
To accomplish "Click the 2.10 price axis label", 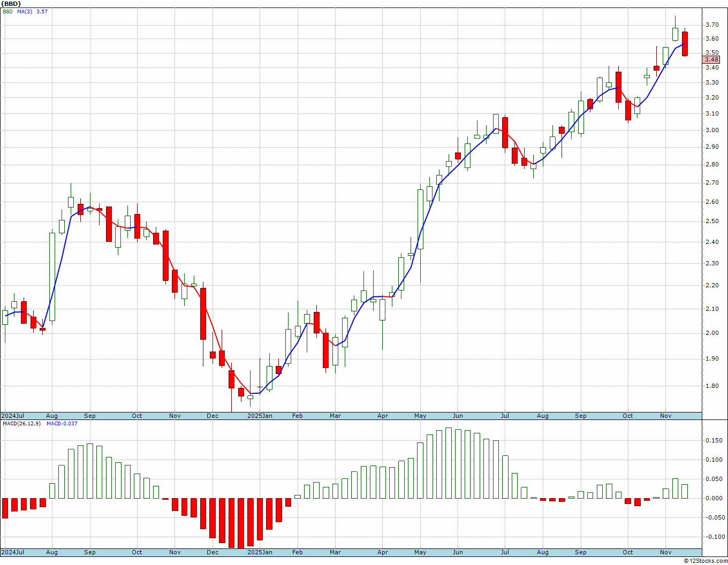I will click(x=712, y=309).
